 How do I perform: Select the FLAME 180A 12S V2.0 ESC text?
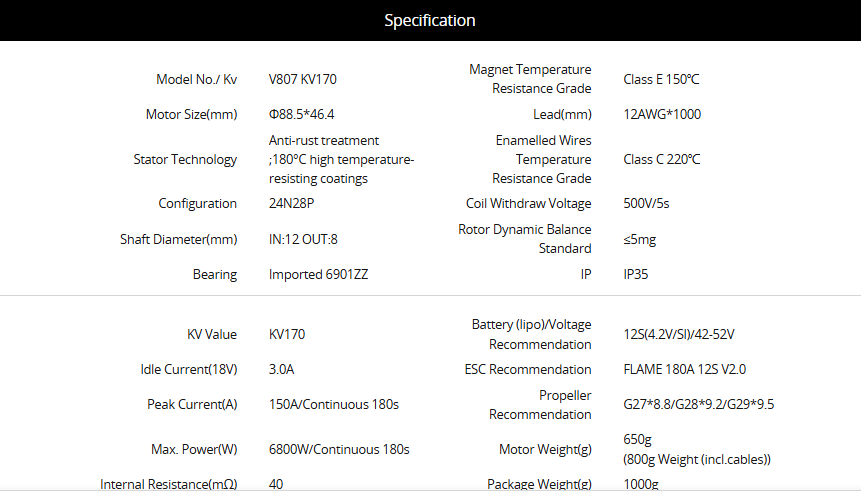[685, 369]
